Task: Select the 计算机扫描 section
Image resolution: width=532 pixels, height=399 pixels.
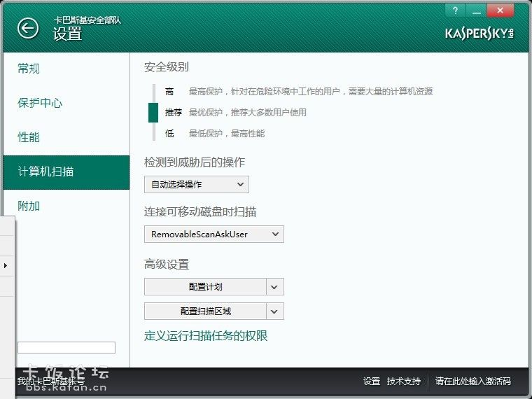Action: [x=66, y=172]
